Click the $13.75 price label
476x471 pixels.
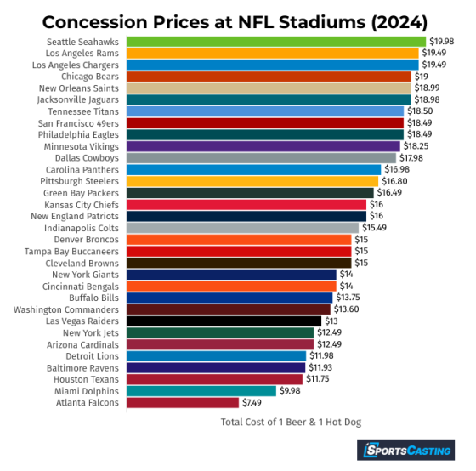coord(348,298)
